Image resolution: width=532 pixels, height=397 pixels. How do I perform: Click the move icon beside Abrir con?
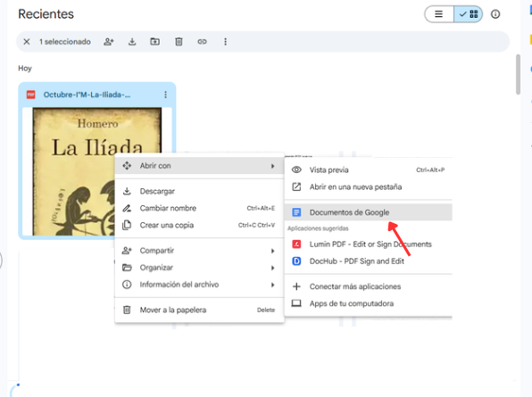pyautogui.click(x=127, y=166)
